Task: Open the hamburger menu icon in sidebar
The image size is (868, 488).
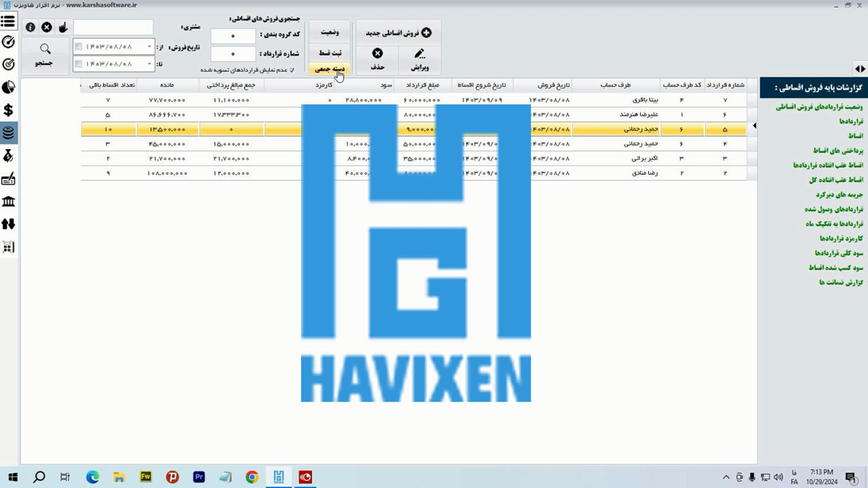Action: tap(8, 21)
